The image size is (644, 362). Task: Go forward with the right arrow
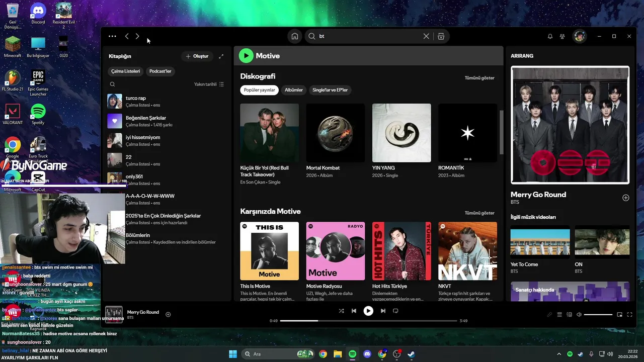pyautogui.click(x=137, y=36)
